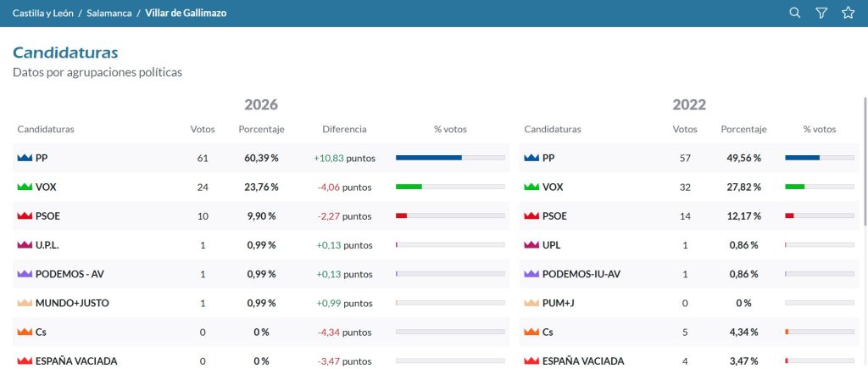
Task: Click the VOX crown icon in 2026
Action: click(x=25, y=187)
